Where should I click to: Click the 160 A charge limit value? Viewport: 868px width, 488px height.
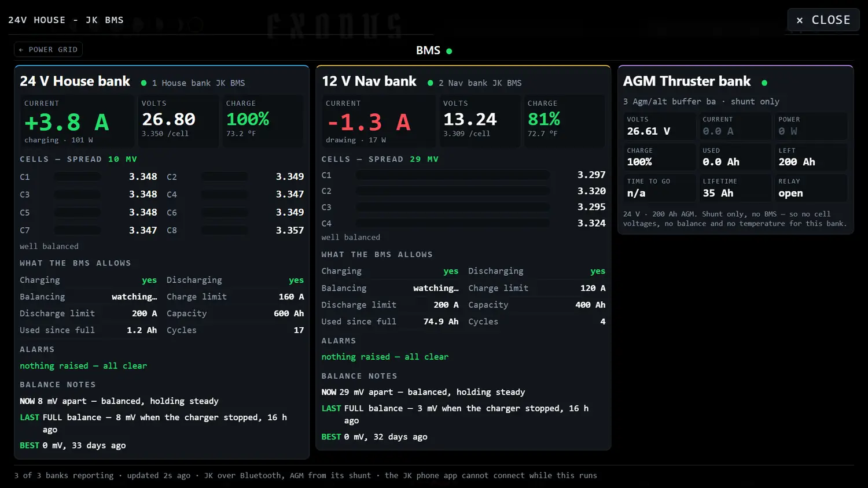(x=291, y=297)
